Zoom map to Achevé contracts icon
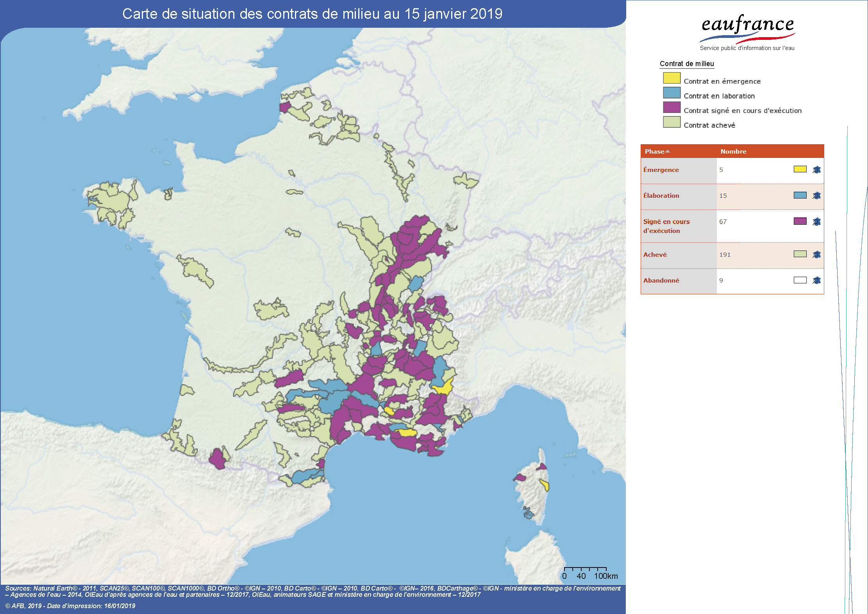The width and height of the screenshot is (868, 614). pyautogui.click(x=816, y=254)
